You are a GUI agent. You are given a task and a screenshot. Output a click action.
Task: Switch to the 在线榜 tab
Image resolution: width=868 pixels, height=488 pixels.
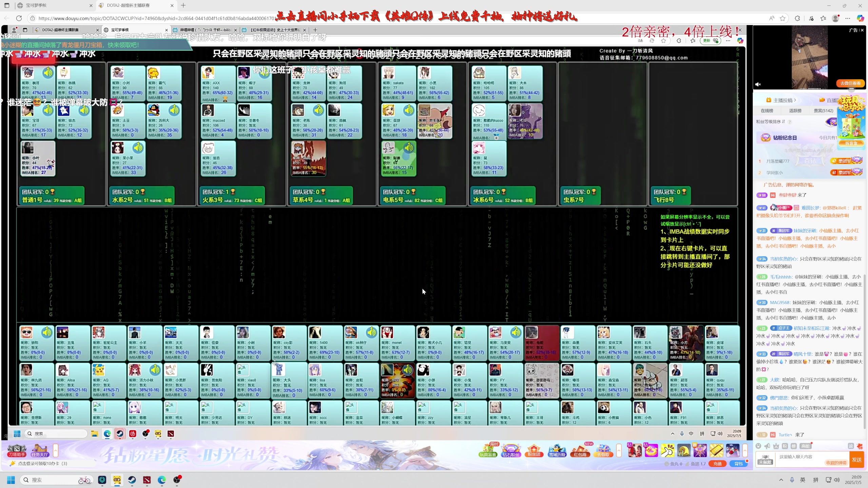pyautogui.click(x=767, y=110)
